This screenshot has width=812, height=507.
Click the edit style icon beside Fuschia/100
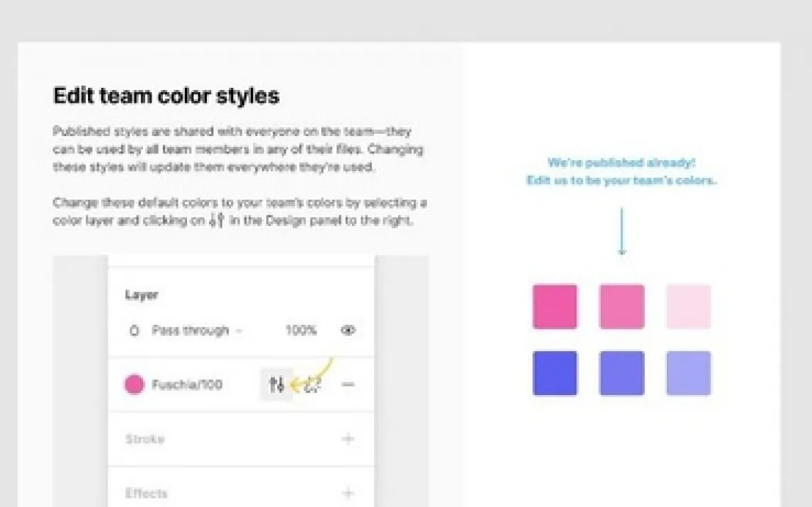pos(276,384)
